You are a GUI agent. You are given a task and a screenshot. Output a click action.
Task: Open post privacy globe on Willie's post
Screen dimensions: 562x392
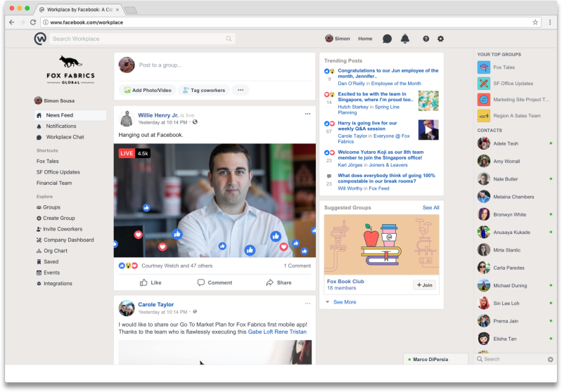[195, 122]
